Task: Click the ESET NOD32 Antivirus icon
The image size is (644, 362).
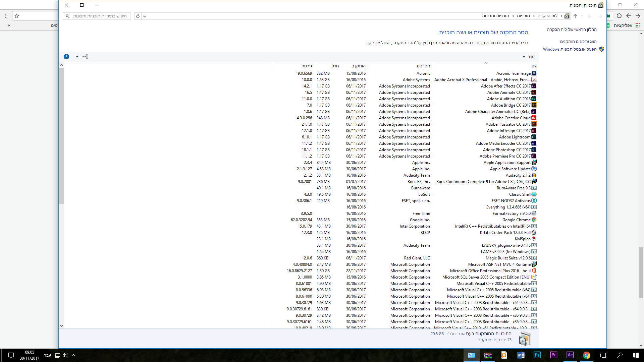Action: [x=534, y=201]
